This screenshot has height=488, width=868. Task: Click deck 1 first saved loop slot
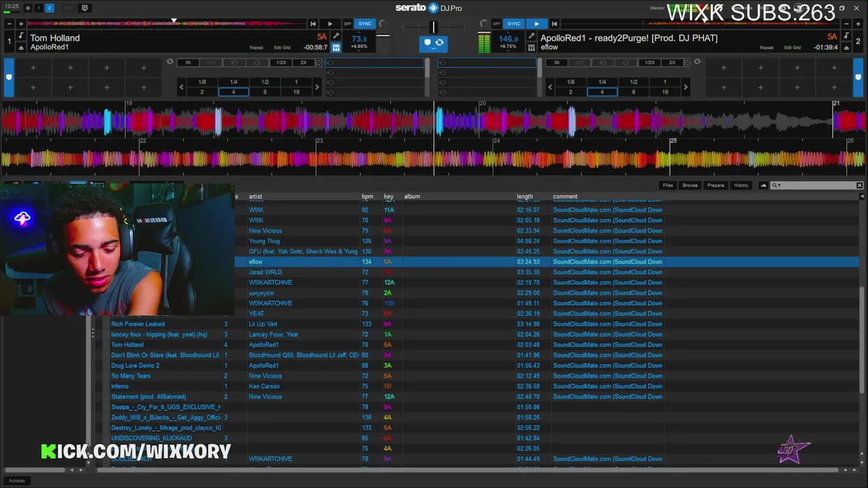click(376, 63)
